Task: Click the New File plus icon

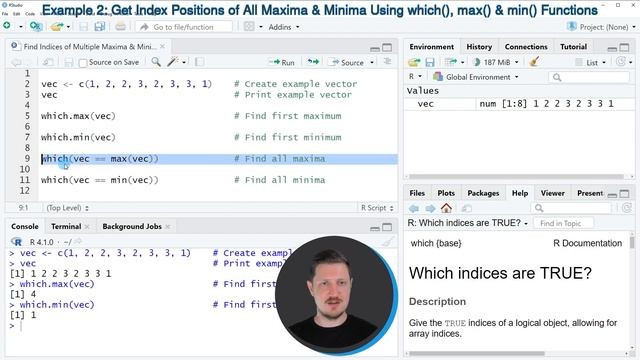Action: click(x=7, y=26)
